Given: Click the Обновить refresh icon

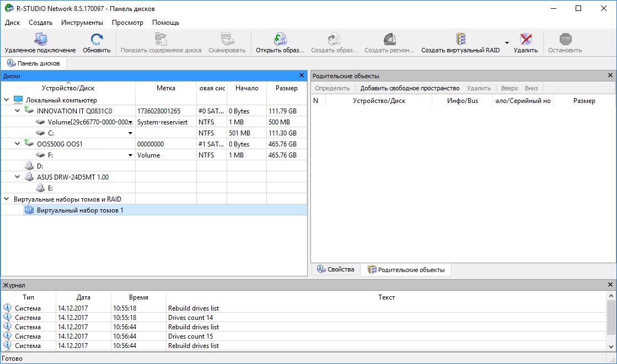Looking at the screenshot, I should point(96,40).
